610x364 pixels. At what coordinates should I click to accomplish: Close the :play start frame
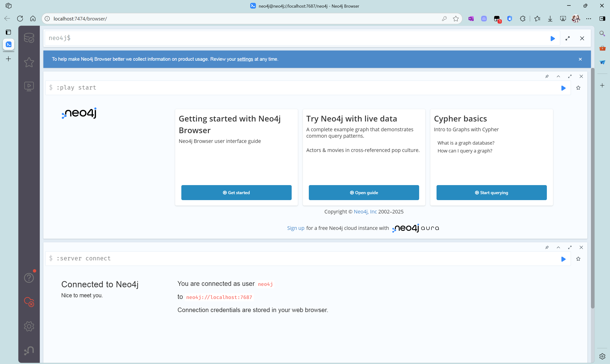click(581, 76)
